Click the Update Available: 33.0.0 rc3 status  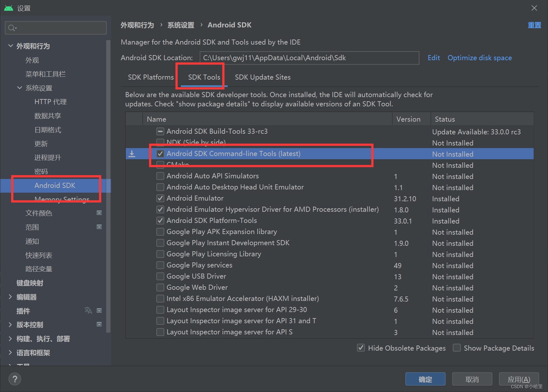pyautogui.click(x=476, y=132)
